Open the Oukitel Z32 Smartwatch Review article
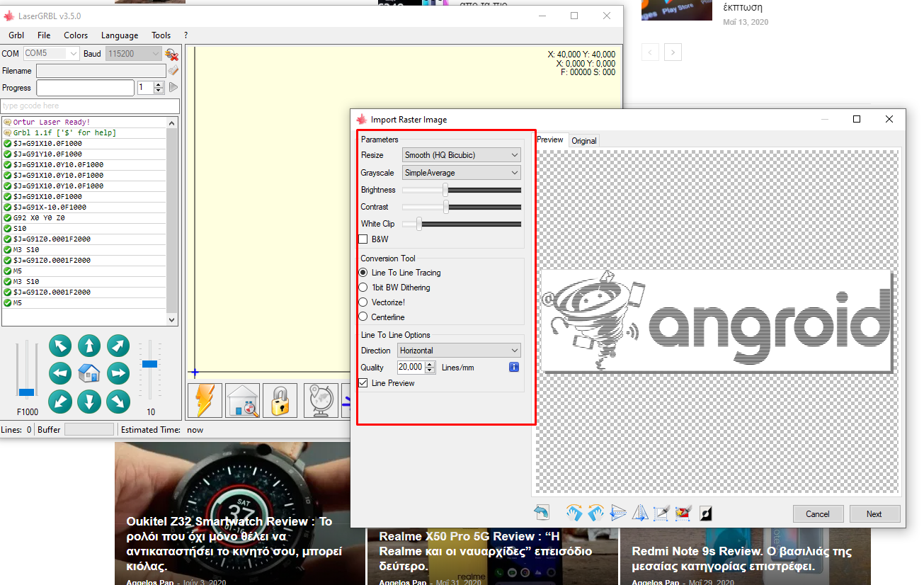The image size is (924, 585). tap(235, 544)
